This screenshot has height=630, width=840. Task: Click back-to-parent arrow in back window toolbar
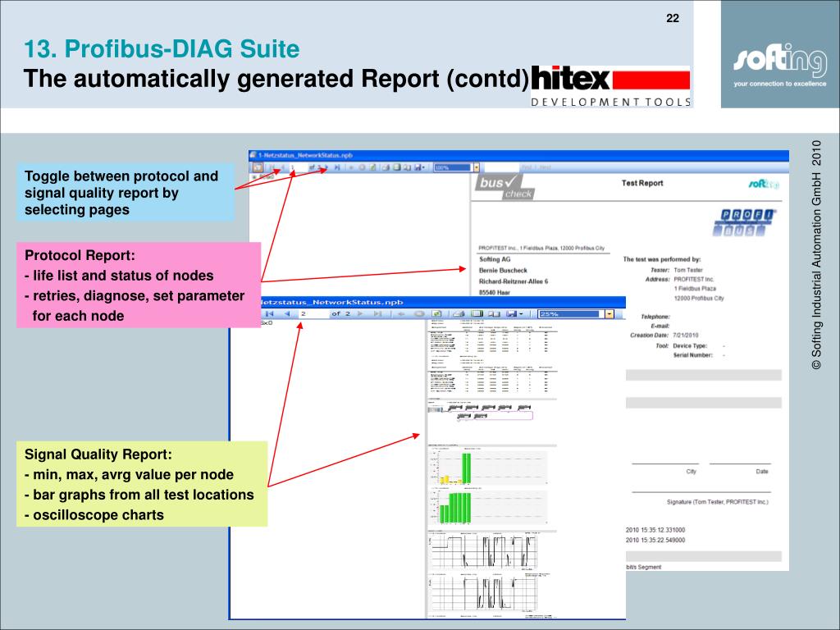point(351,167)
